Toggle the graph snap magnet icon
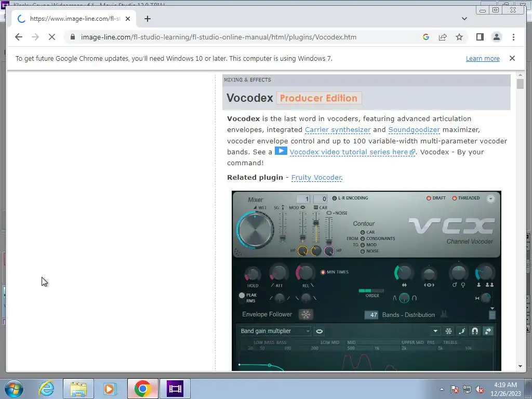 (475, 331)
